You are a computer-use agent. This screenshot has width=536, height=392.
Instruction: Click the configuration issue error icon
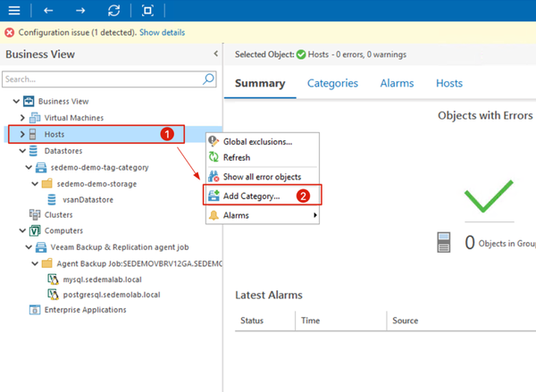(x=9, y=32)
